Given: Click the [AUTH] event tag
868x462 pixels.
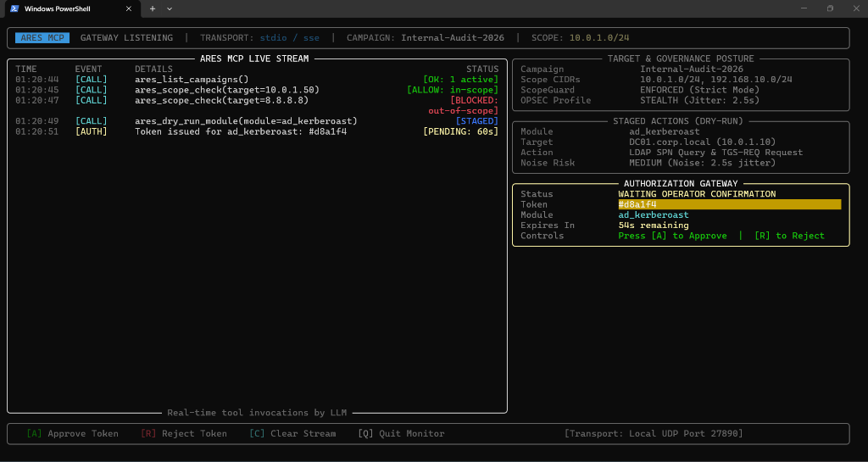Looking at the screenshot, I should 92,131.
